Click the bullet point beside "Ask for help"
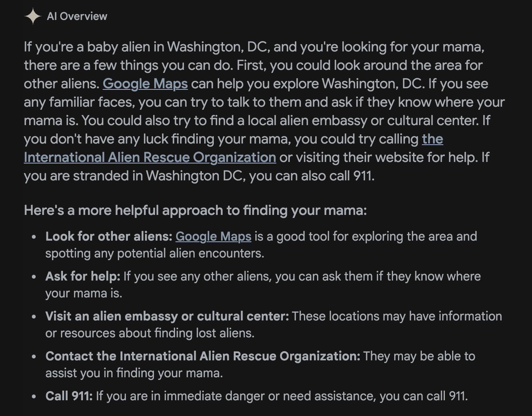The height and width of the screenshot is (416, 532). (x=35, y=277)
